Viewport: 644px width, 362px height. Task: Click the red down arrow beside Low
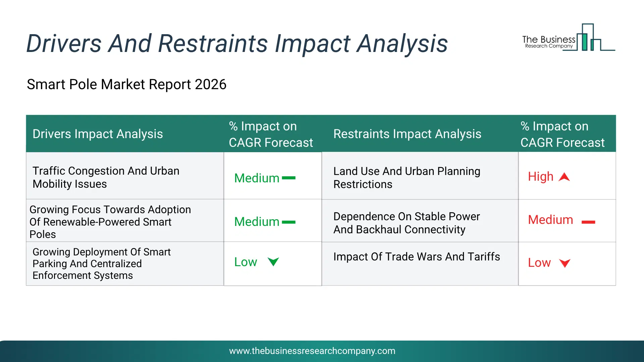[x=565, y=263]
